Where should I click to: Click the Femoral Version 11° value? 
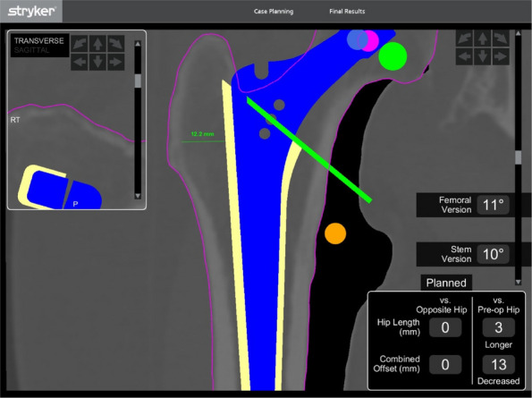pyautogui.click(x=493, y=205)
